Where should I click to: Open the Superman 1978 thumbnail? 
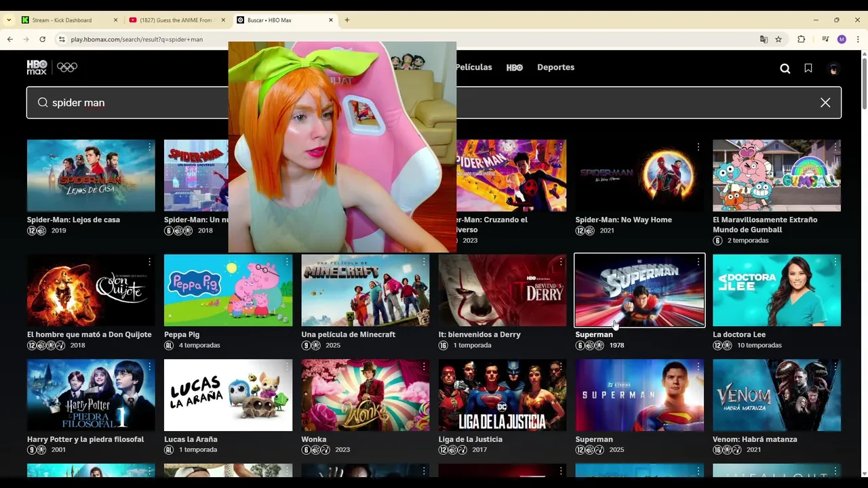point(639,290)
